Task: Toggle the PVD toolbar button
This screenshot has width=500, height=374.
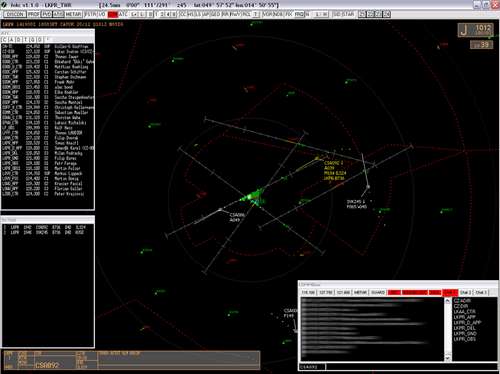Action: click(x=47, y=14)
